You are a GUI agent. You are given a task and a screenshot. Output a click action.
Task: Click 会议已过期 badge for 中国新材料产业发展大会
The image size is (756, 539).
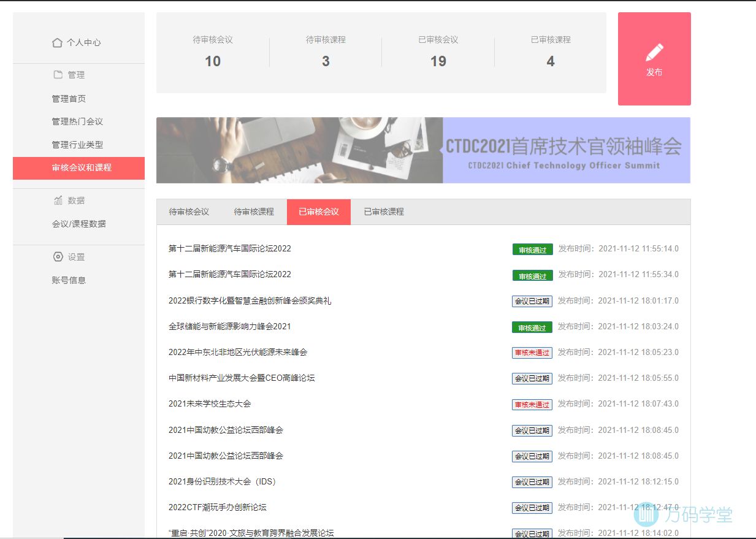point(532,379)
